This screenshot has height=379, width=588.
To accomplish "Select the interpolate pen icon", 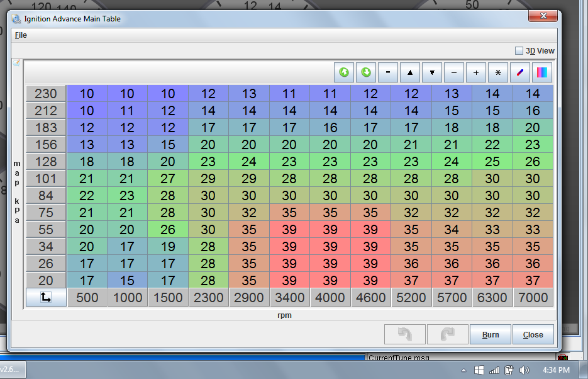I will tap(519, 72).
